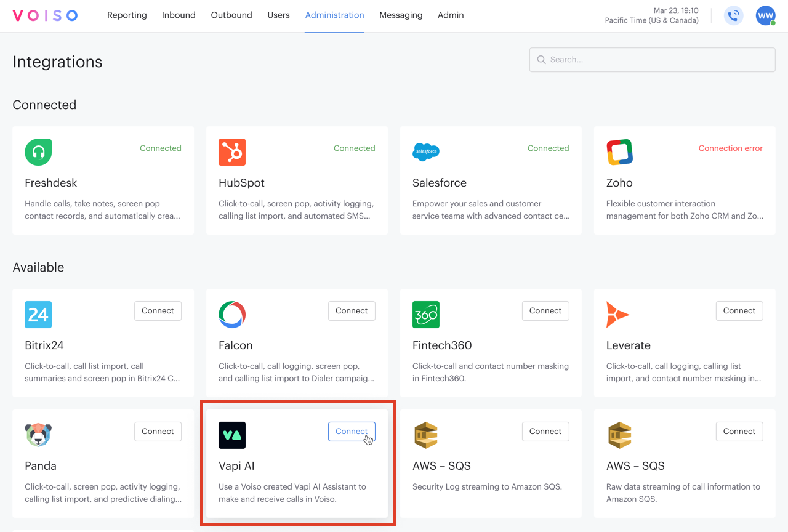Connect the Bitrix24 integration
The height and width of the screenshot is (532, 788).
click(158, 311)
